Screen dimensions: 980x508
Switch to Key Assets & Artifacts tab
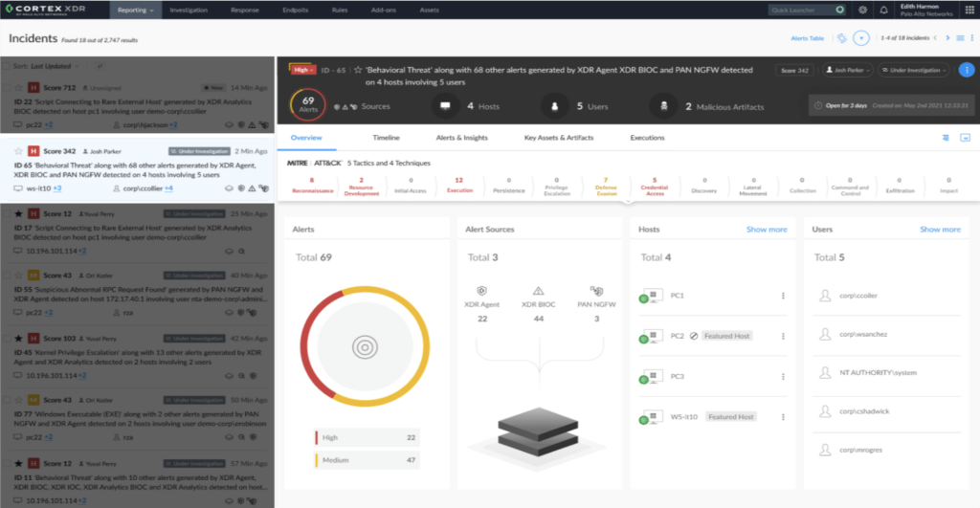click(x=559, y=138)
